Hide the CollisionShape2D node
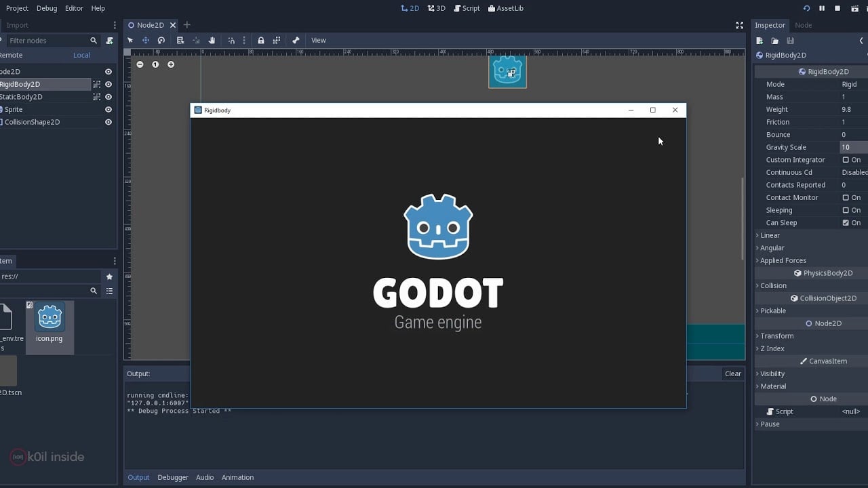Screen dimensions: 868x488 pyautogui.click(x=108, y=122)
